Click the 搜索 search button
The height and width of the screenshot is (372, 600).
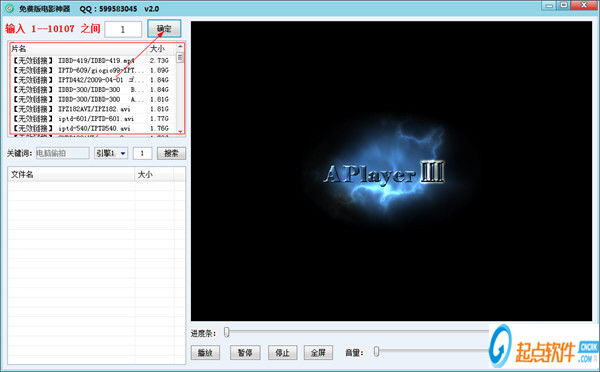pyautogui.click(x=171, y=153)
